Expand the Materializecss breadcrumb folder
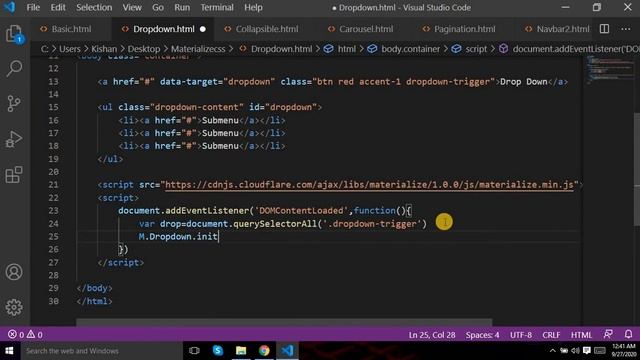The width and height of the screenshot is (640, 360). click(x=198, y=49)
